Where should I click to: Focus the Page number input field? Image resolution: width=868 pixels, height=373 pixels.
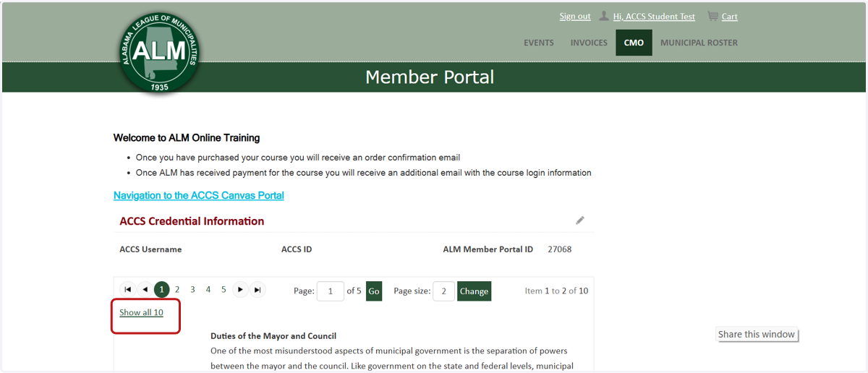[x=331, y=291]
